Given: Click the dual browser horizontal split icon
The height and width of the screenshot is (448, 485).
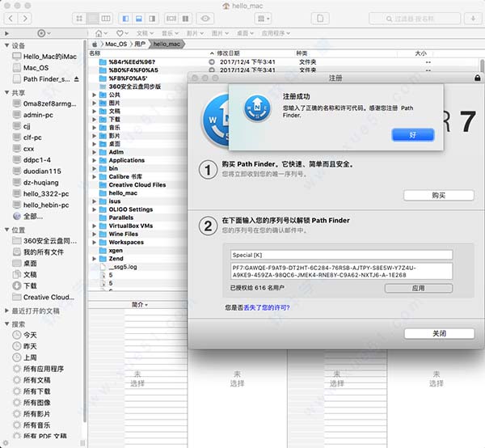Looking at the screenshot, I should (x=171, y=19).
